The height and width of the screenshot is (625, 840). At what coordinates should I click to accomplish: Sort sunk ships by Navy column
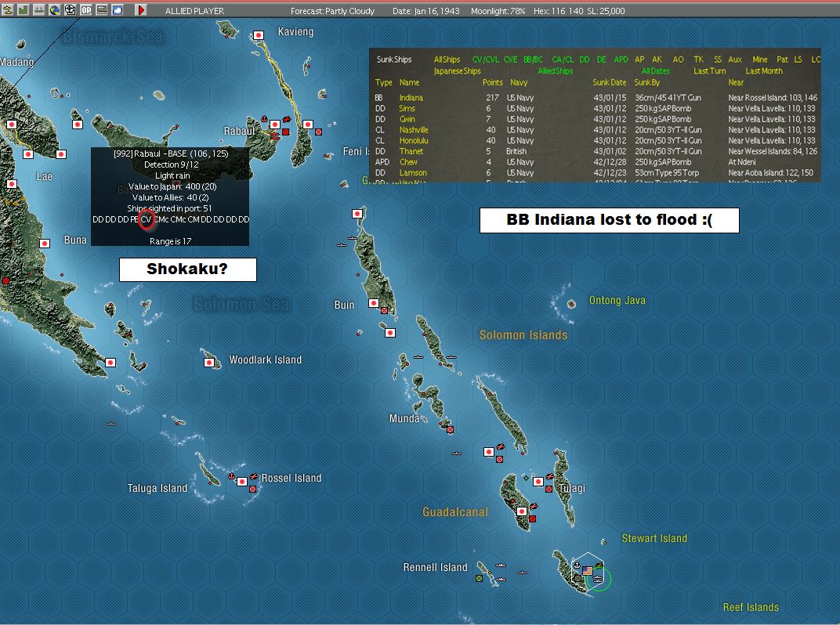[x=519, y=82]
